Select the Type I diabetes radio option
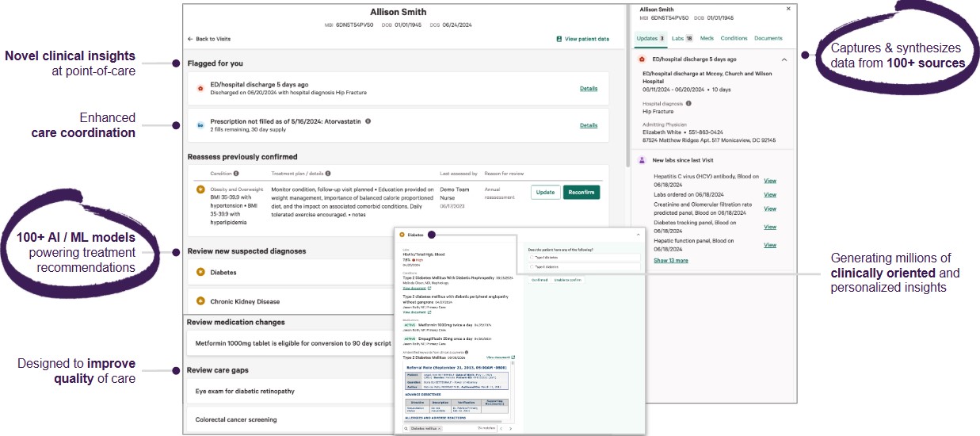 pos(531,258)
